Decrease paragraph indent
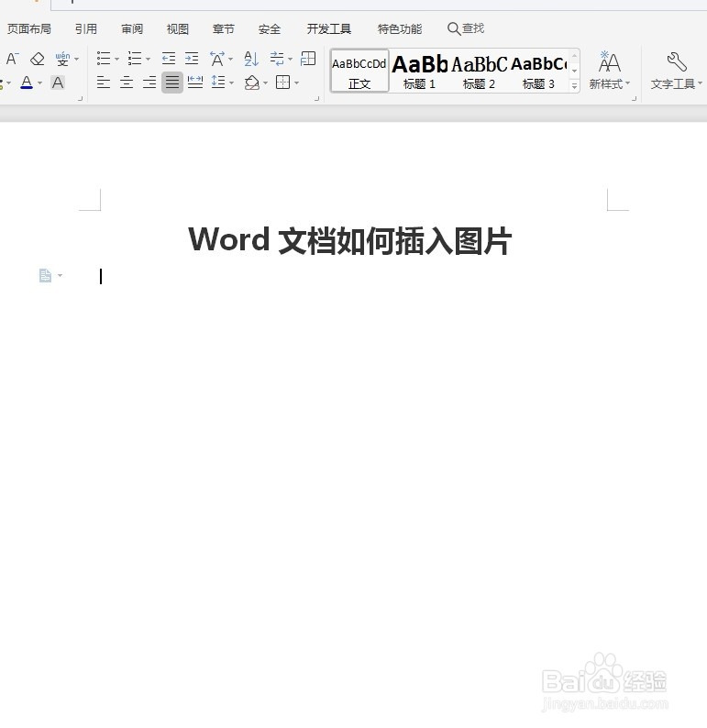Image resolution: width=707 pixels, height=728 pixels. pos(169,59)
